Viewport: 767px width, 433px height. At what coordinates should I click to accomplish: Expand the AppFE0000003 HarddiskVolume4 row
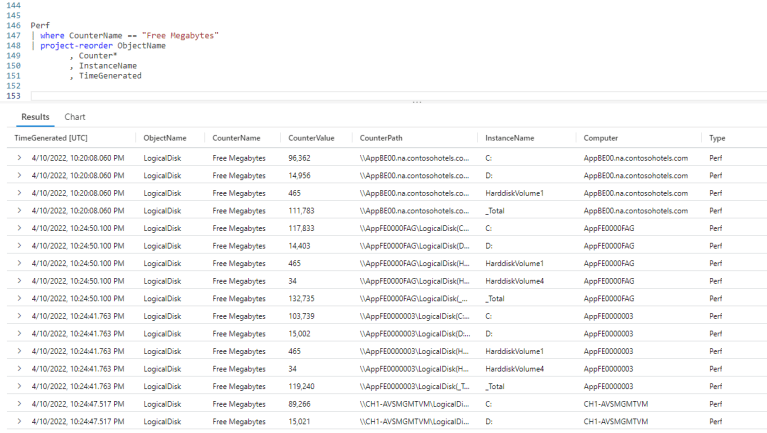19,369
